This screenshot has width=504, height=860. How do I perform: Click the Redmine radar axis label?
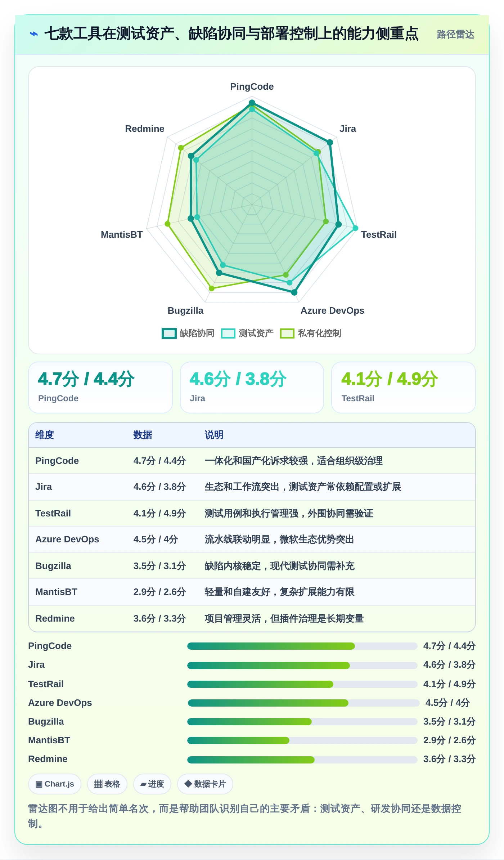tap(145, 129)
